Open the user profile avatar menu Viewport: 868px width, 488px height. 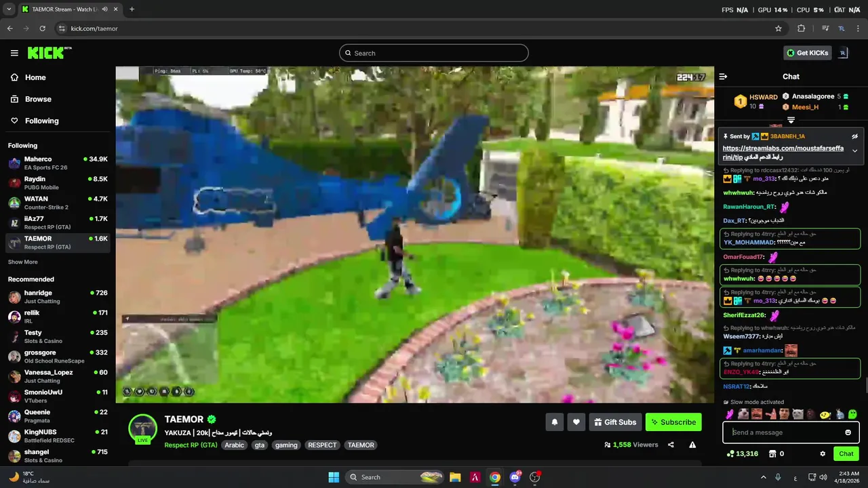(x=843, y=53)
